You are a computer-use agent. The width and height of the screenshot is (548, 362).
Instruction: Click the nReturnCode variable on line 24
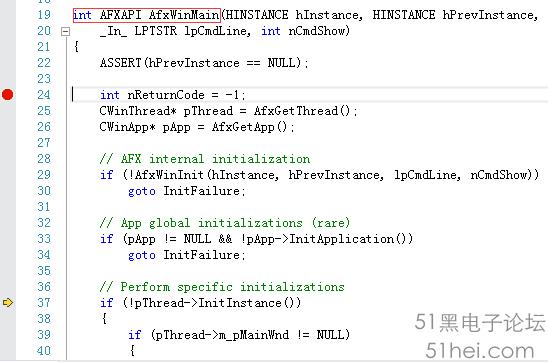click(166, 95)
